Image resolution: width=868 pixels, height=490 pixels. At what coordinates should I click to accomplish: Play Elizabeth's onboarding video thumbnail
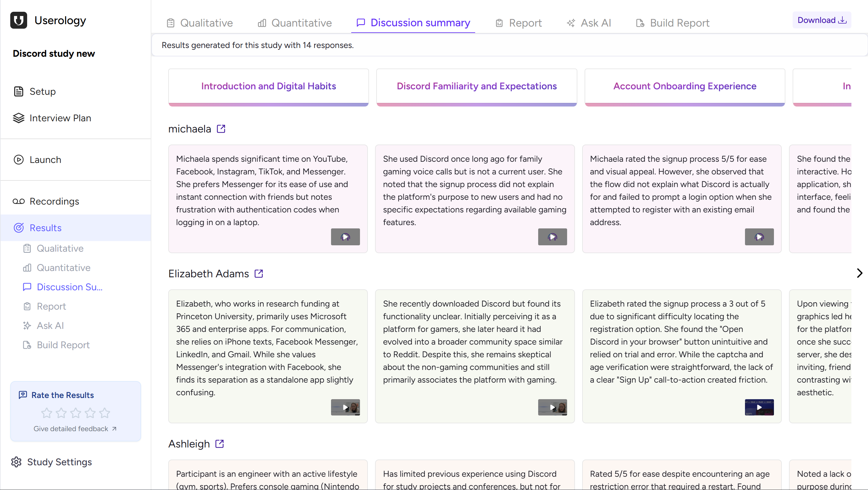coord(759,407)
